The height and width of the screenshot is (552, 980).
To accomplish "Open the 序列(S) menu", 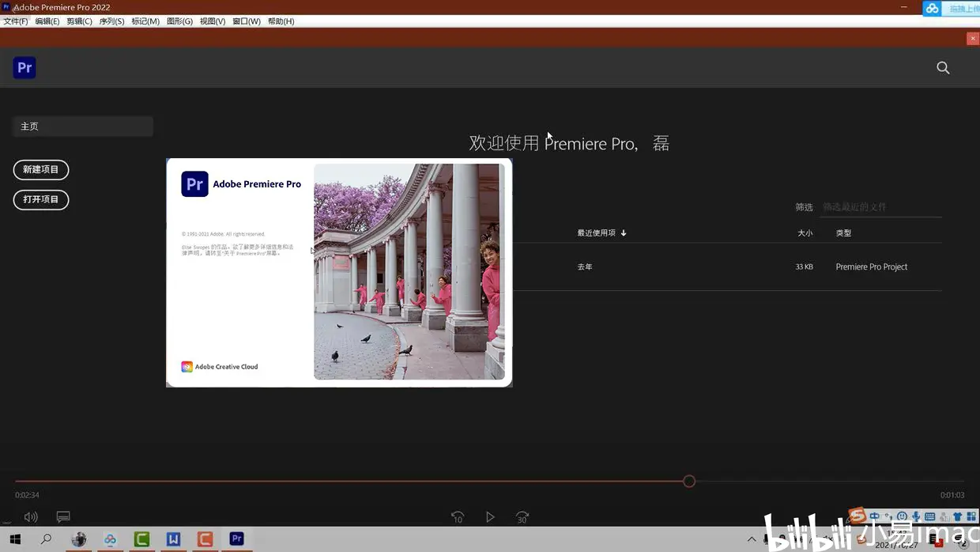I will tap(111, 21).
